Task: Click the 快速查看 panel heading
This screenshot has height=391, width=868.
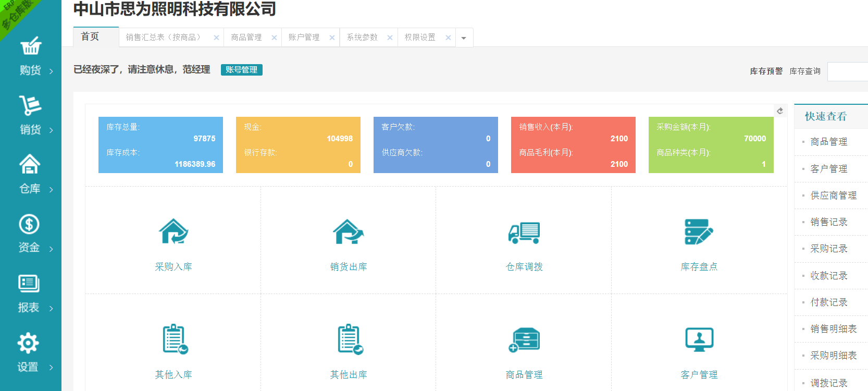Action: (826, 116)
